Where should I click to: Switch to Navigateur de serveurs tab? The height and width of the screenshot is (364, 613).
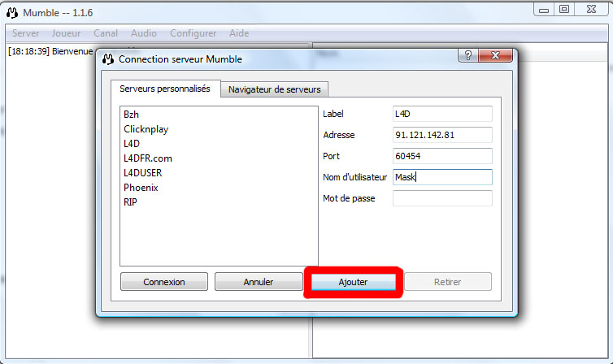point(275,89)
